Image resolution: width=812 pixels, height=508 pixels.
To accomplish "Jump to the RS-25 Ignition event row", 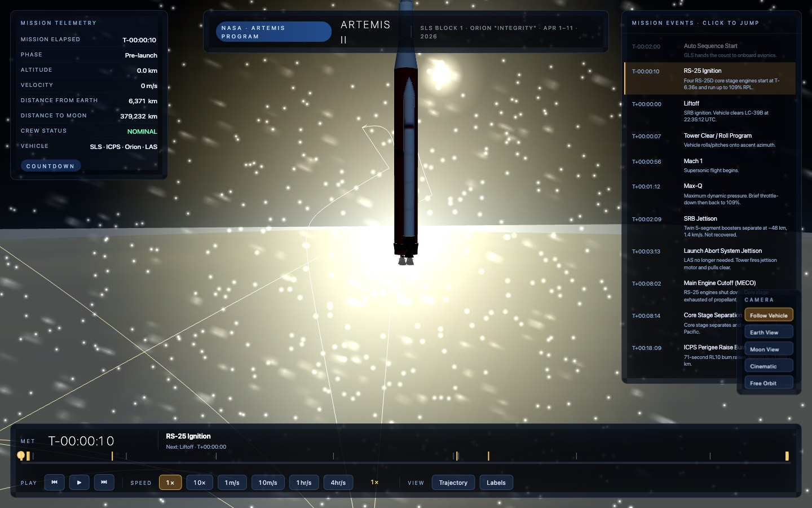I will [x=710, y=78].
